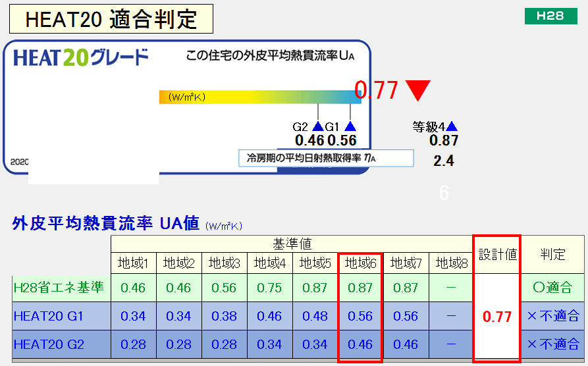Click the red downward triangle marker
Image resolution: width=588 pixels, height=366 pixels.
pos(417,91)
